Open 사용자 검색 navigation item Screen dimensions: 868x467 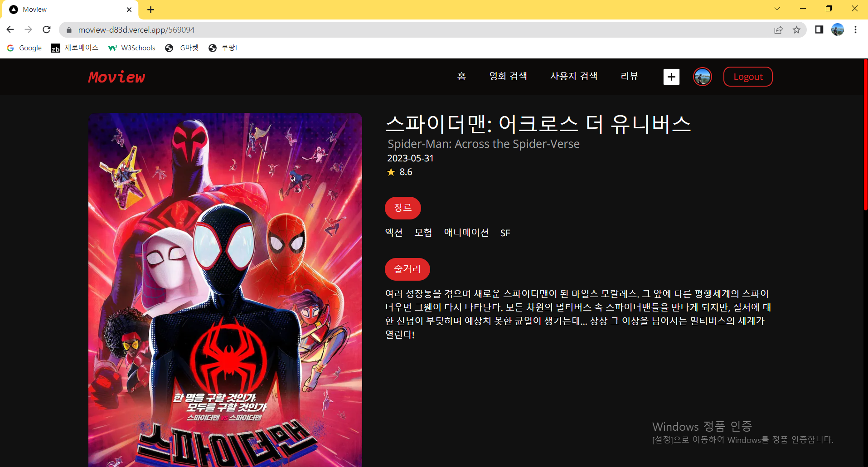(574, 76)
